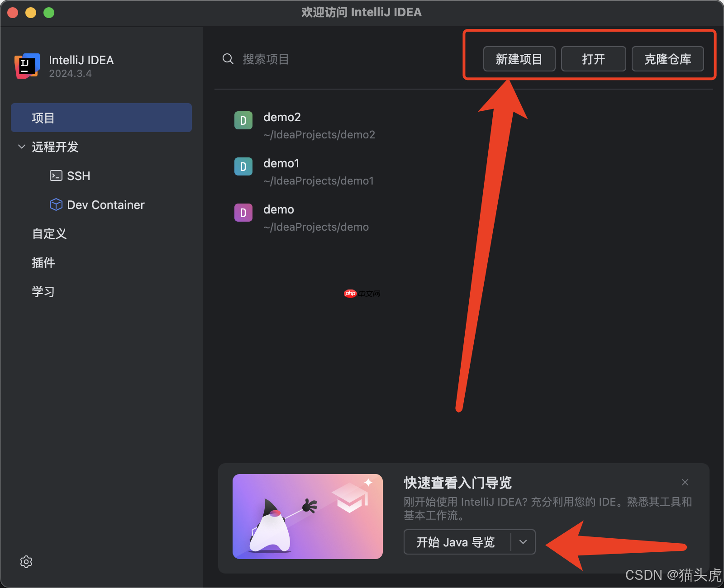Click the 新建项目 button

tap(519, 59)
